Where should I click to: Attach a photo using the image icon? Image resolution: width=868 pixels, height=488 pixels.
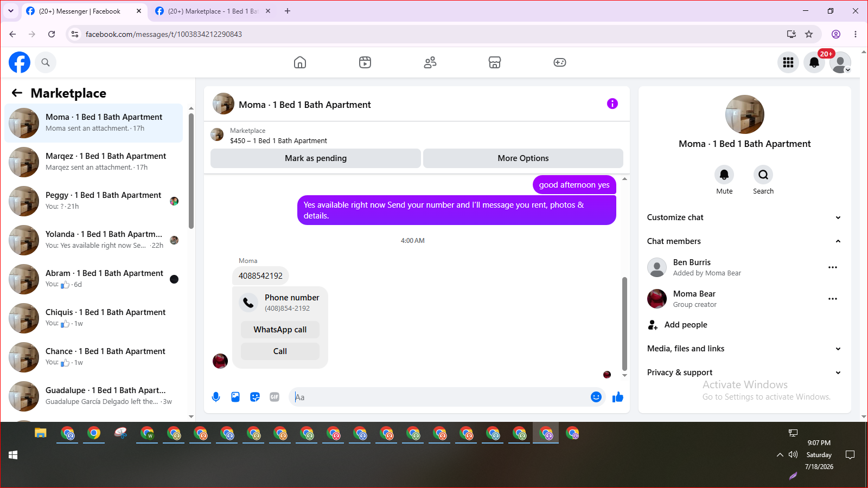[x=235, y=397]
